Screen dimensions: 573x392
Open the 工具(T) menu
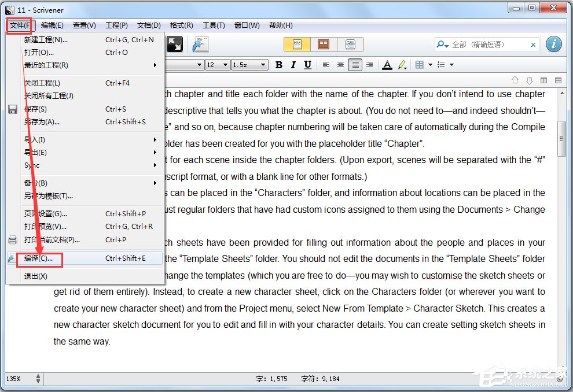214,25
